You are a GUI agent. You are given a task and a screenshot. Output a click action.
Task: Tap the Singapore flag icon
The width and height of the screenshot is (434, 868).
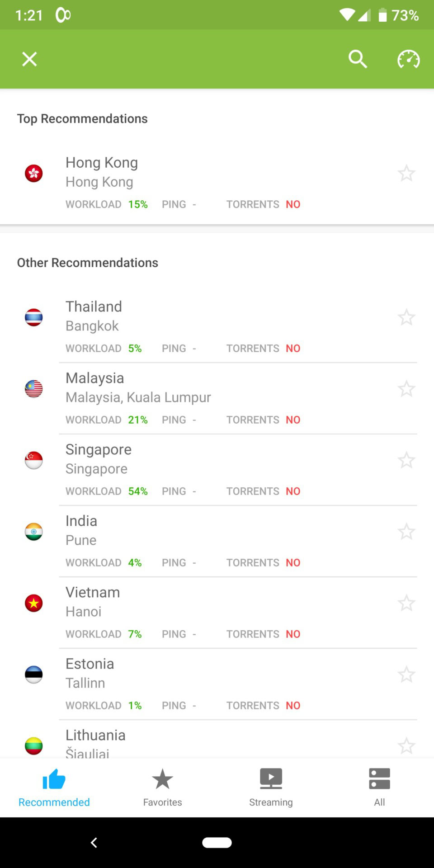tap(34, 460)
